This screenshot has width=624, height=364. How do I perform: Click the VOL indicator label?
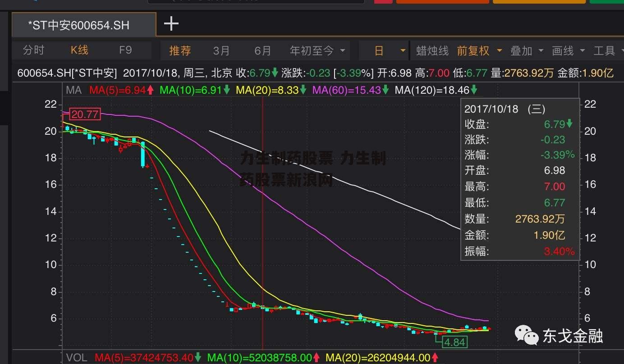(x=77, y=358)
